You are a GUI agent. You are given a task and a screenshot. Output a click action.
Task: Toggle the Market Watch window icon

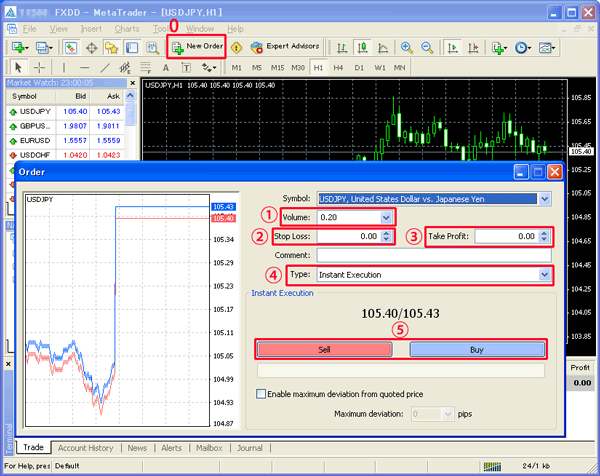pos(71,48)
